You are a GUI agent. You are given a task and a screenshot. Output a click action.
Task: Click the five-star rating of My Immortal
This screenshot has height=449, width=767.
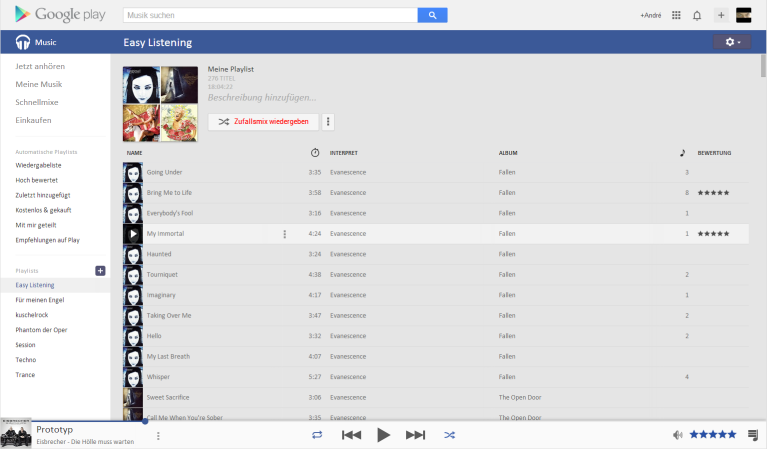pos(713,234)
